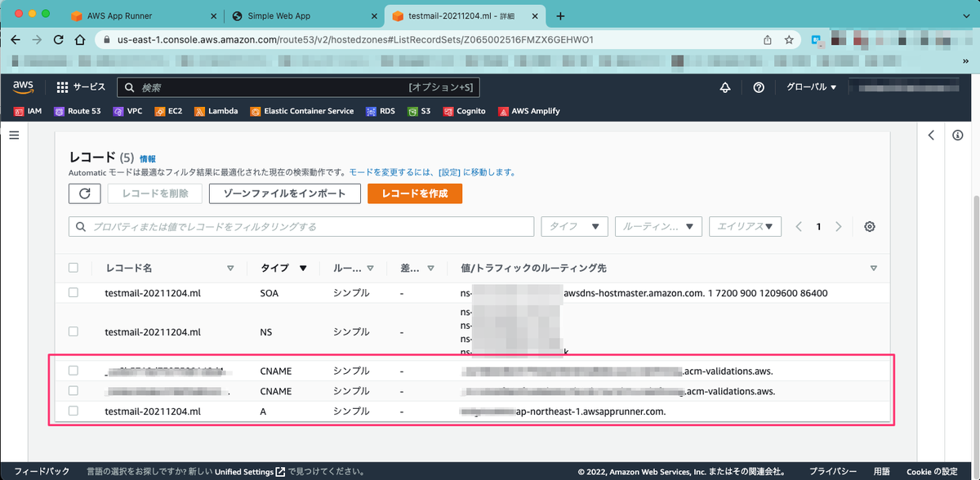Focus the record filter search field
980x480 pixels.
coord(301,227)
